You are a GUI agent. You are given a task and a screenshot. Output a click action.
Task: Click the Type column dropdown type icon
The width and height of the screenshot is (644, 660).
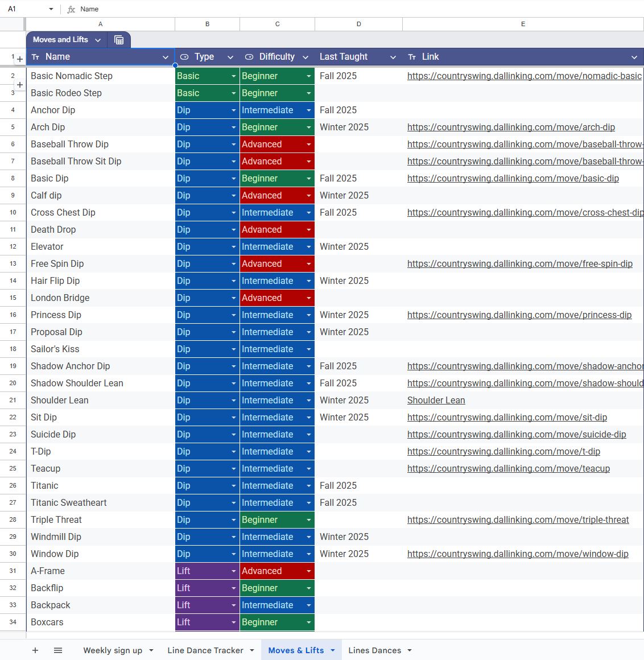[184, 57]
